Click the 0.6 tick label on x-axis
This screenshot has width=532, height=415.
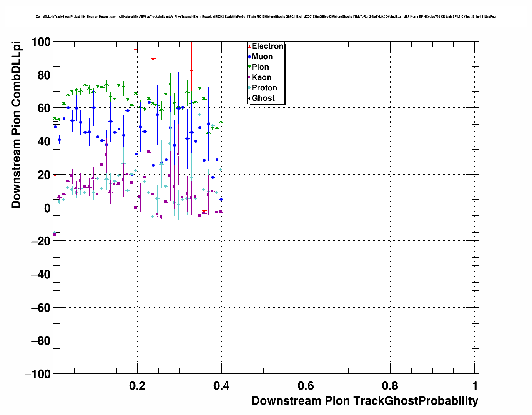point(305,385)
